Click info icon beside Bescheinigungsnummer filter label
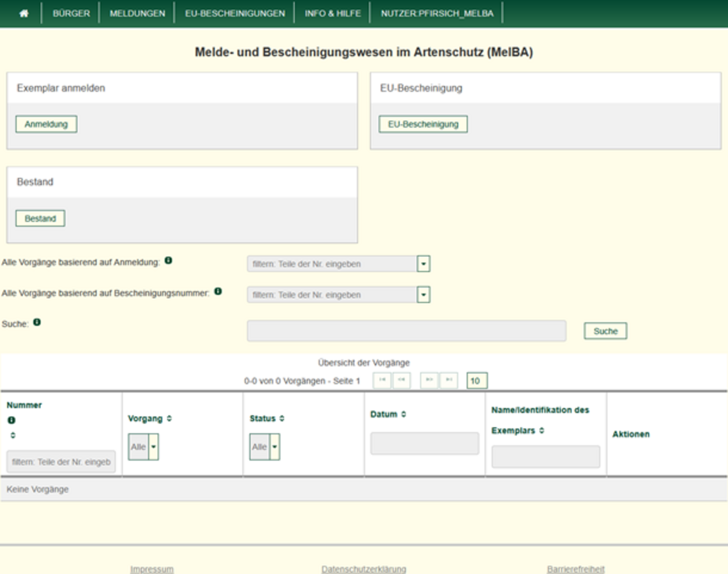 pos(218,291)
